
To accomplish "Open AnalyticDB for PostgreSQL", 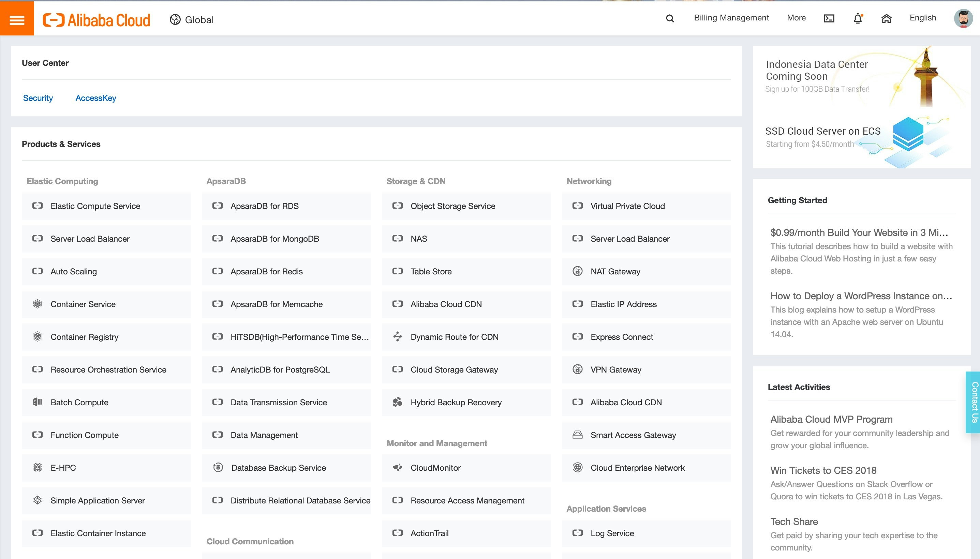I will coord(286,369).
